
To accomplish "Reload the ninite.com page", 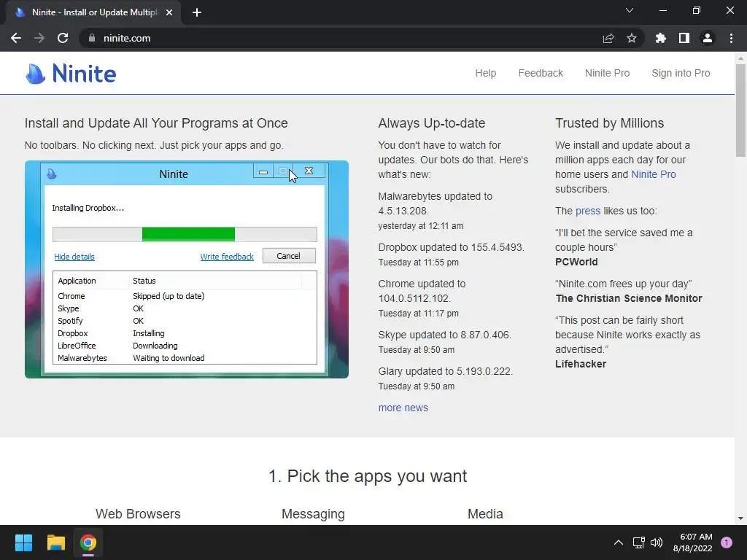I will click(63, 38).
